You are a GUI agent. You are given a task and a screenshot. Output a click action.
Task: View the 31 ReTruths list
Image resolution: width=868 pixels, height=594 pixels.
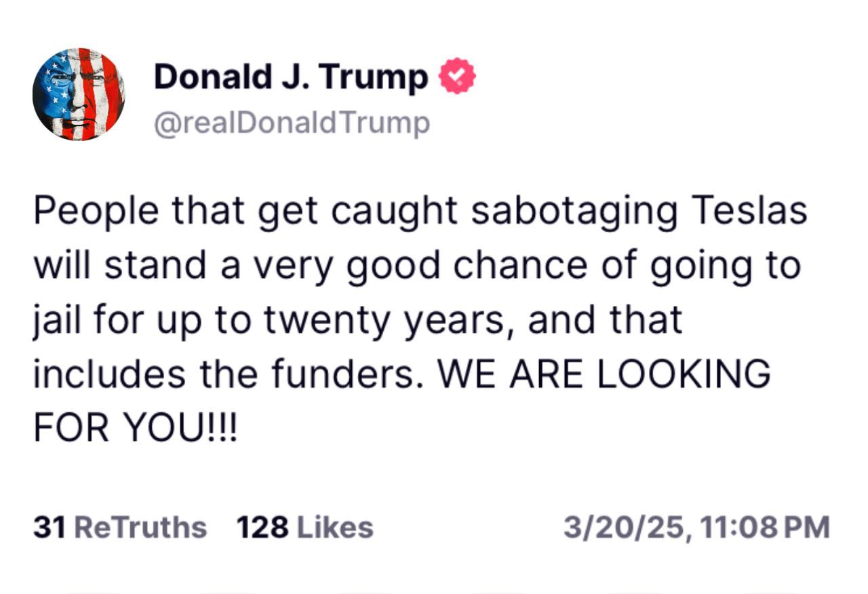coord(120,527)
